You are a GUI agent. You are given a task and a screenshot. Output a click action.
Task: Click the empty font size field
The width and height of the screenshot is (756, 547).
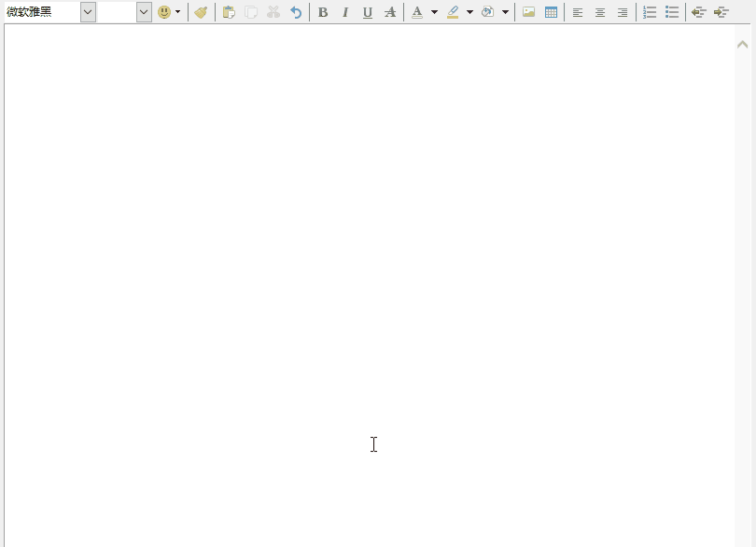click(118, 12)
